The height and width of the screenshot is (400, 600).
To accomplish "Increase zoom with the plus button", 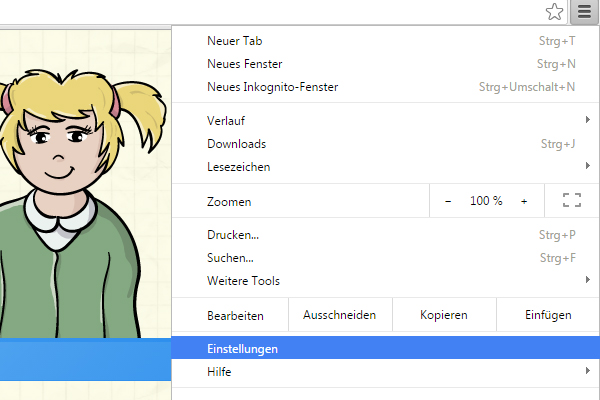I will [524, 201].
